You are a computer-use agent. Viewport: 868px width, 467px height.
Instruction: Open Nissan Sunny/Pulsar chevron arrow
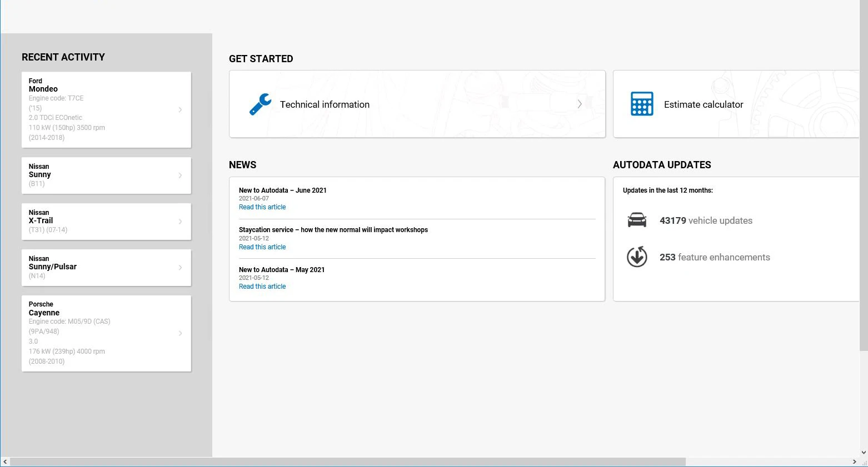[x=180, y=268]
